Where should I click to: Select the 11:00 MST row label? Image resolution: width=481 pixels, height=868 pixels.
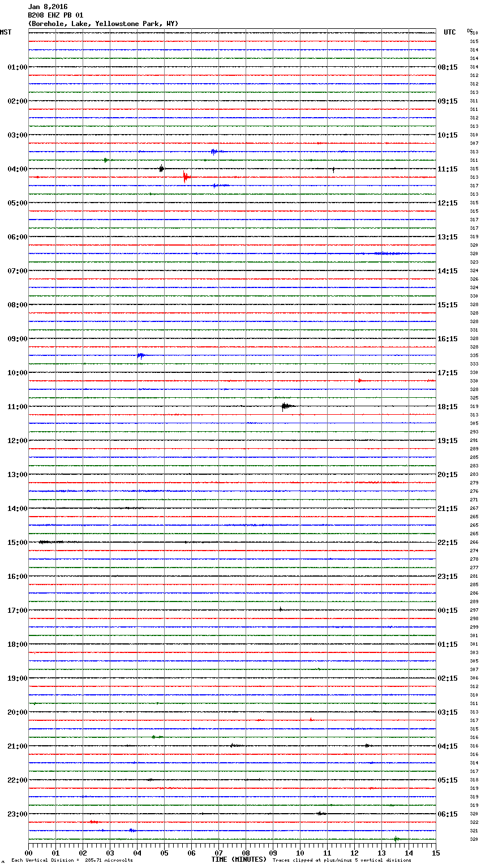click(18, 407)
